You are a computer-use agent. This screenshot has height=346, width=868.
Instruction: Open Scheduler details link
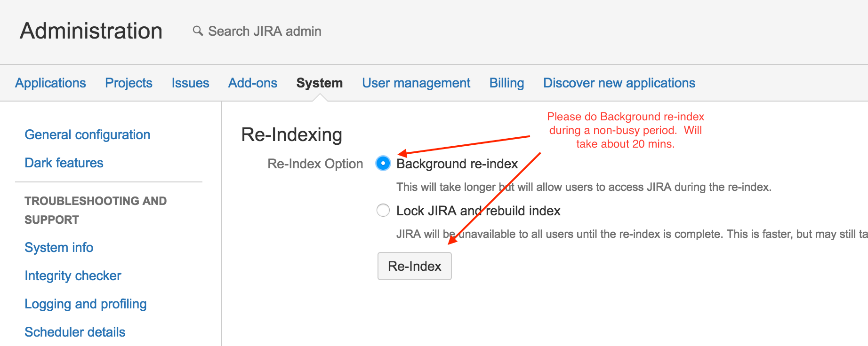point(75,332)
